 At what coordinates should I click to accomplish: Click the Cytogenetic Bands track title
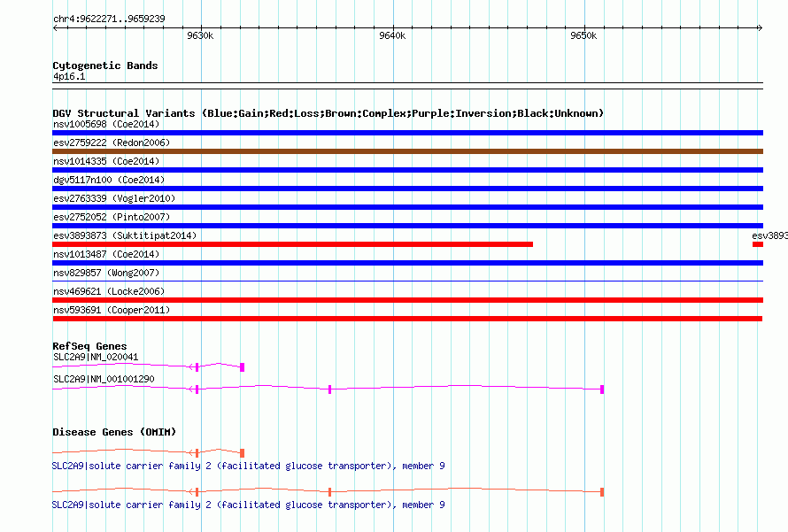pos(105,66)
